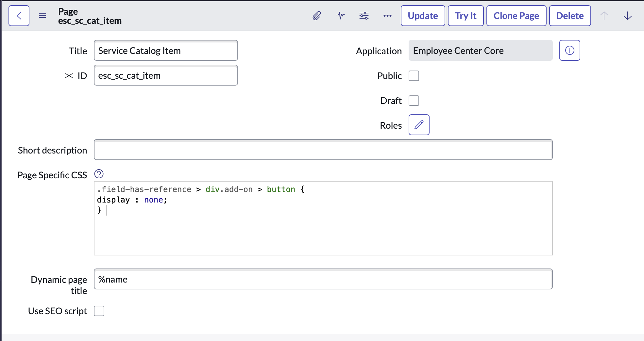The image size is (644, 341).
Task: Open the more options ellipsis menu
Action: (387, 15)
